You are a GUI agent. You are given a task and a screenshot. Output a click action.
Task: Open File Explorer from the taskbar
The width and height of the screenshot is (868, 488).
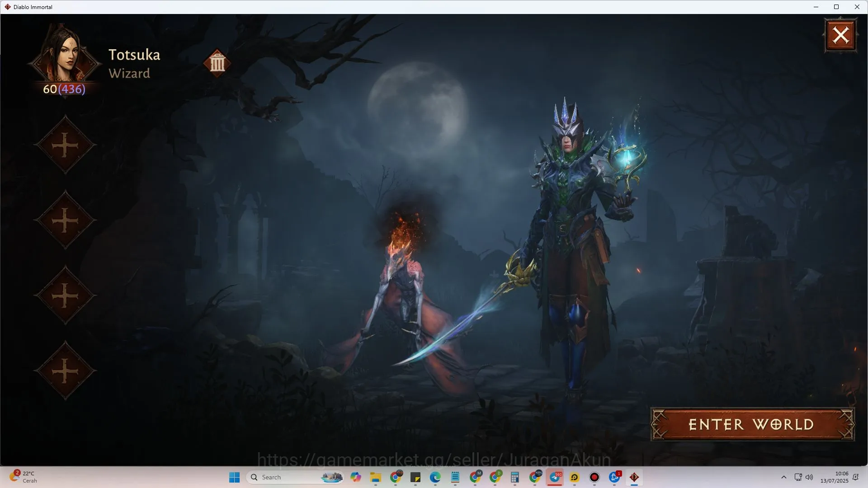[376, 477]
